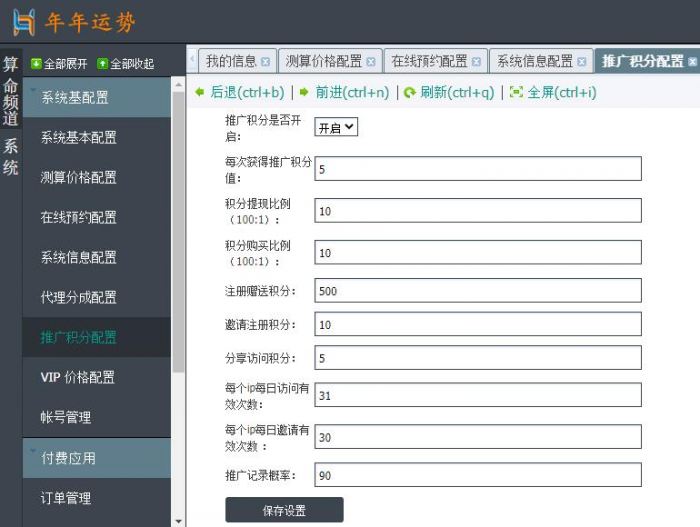Screen dimensions: 700x527
Task: Close the 测算价格配置 tab
Action: (371, 62)
